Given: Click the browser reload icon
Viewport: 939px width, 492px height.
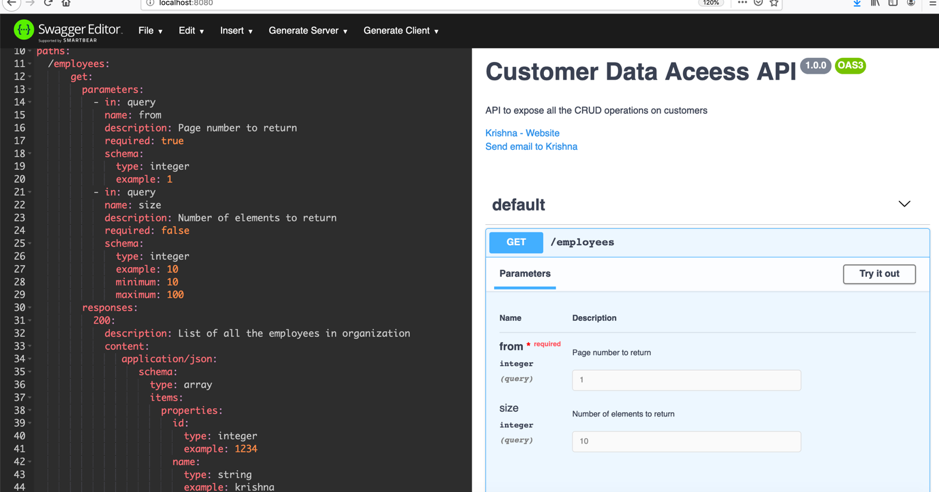Looking at the screenshot, I should 47,4.
